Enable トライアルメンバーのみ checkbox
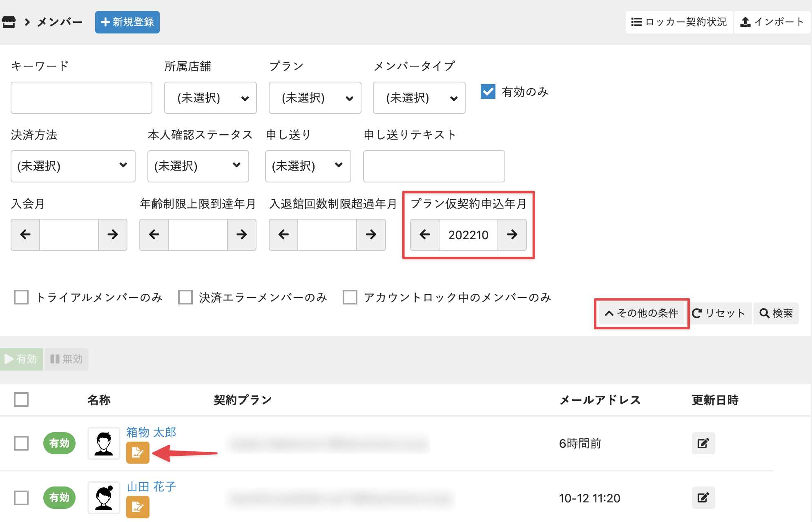812x522 pixels. [x=21, y=297]
